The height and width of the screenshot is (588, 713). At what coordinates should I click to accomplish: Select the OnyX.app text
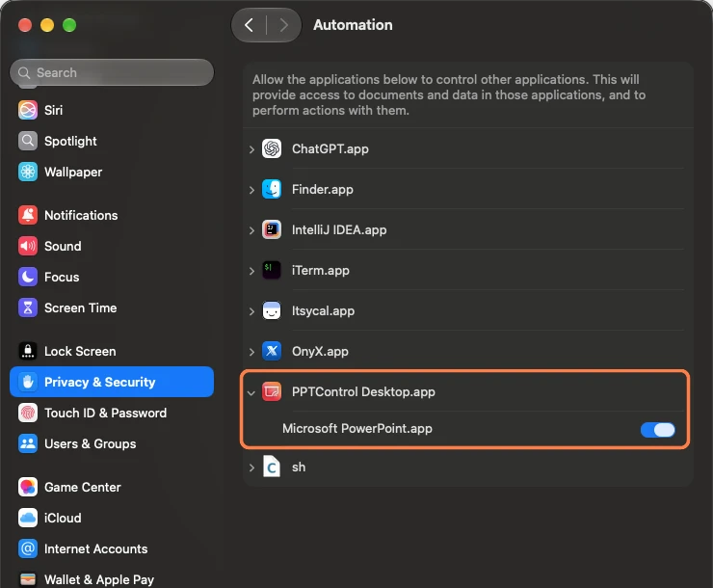pos(320,352)
